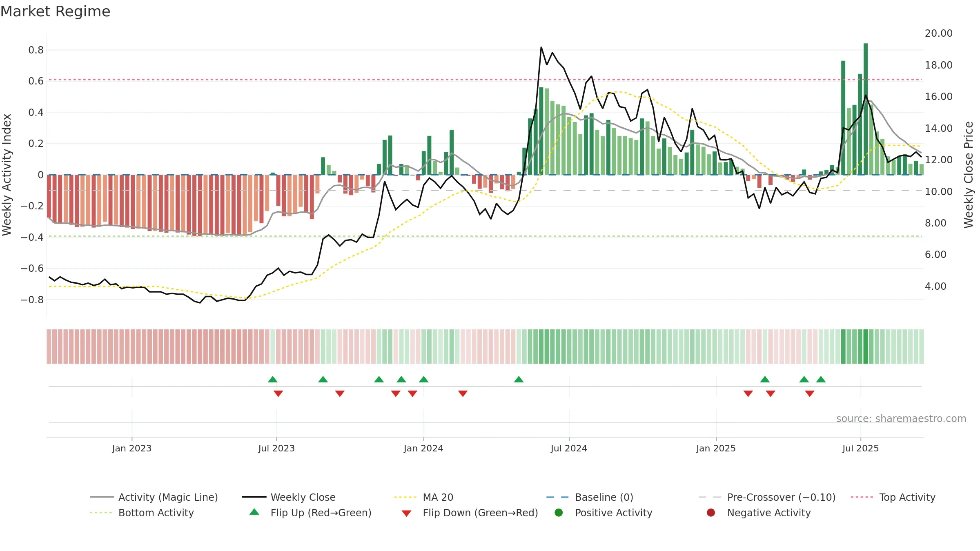
Task: Select the earliest Flip Up triangle marker, just before Jul 2023
Action: (273, 379)
